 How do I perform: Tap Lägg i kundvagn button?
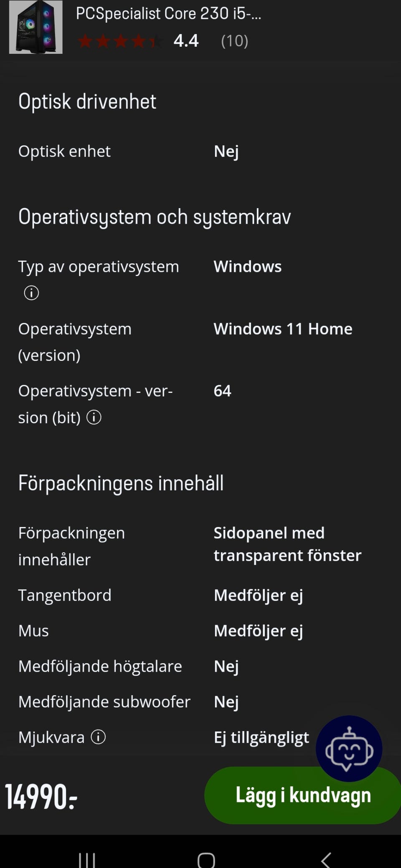pyautogui.click(x=303, y=795)
